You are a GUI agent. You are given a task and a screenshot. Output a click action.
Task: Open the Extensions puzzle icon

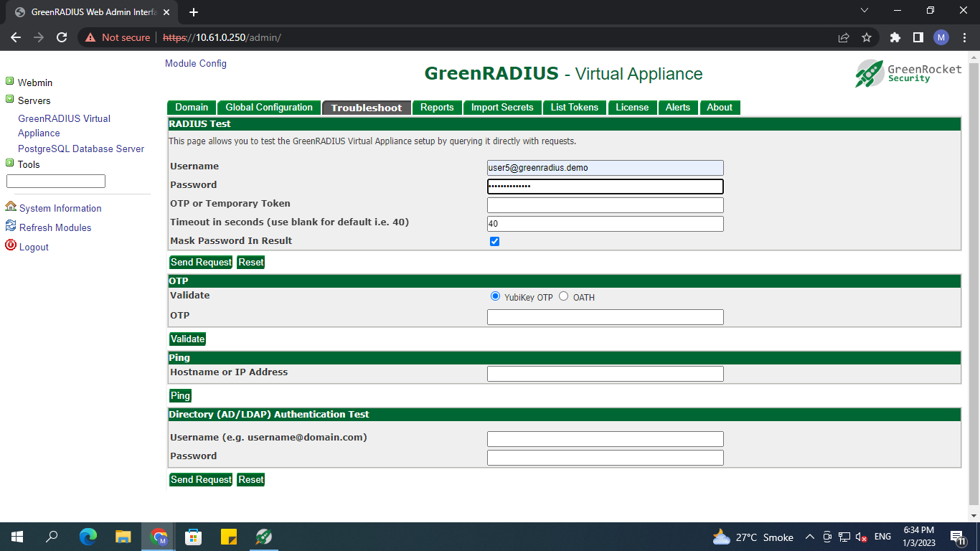895,37
